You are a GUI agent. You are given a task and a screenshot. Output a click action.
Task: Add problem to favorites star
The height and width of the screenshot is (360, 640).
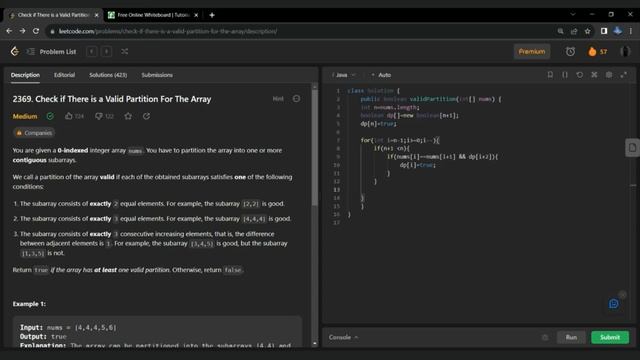[x=128, y=116]
